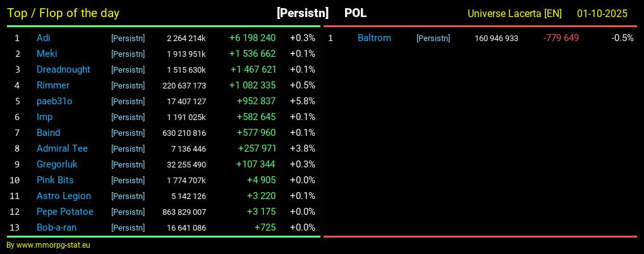Viewport: 644px width, 254px height.
Task: Click player name Bob-a-ran
Action: click(x=56, y=227)
